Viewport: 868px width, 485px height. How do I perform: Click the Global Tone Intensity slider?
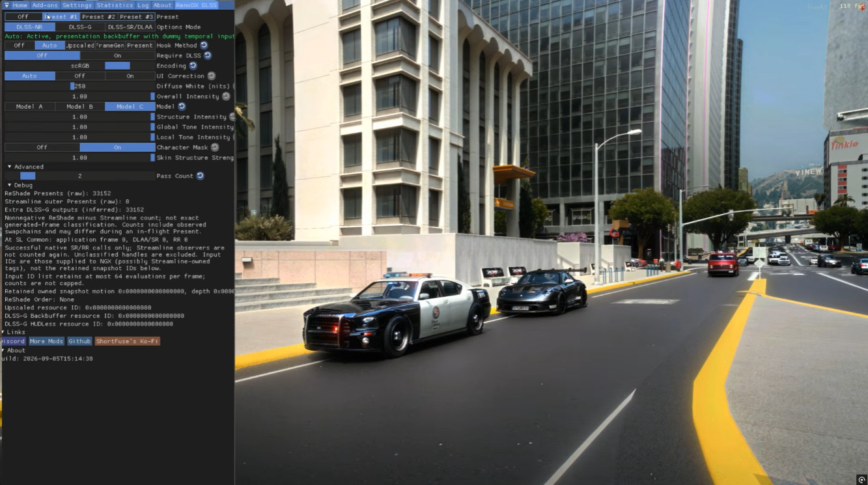tap(79, 127)
